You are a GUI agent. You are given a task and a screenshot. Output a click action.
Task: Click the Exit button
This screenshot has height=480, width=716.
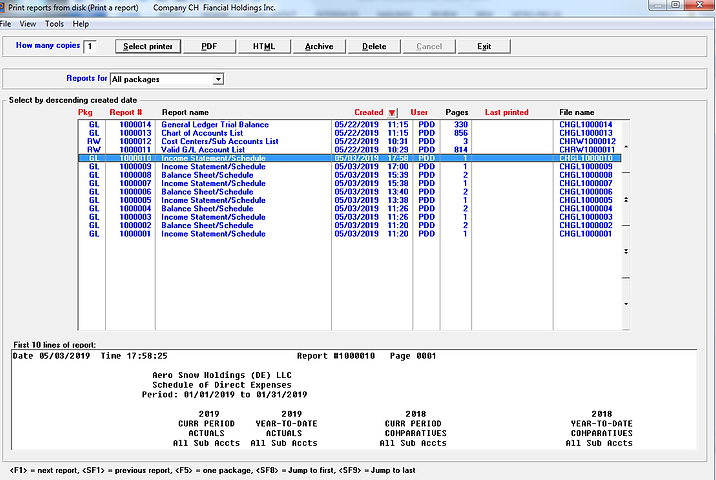[x=484, y=46]
